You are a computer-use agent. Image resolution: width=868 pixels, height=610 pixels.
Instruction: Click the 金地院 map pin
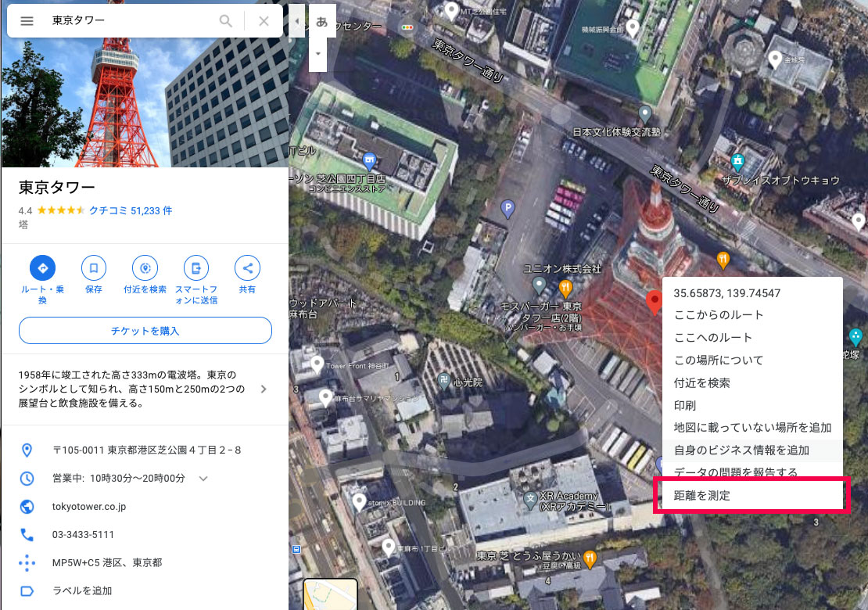click(775, 59)
